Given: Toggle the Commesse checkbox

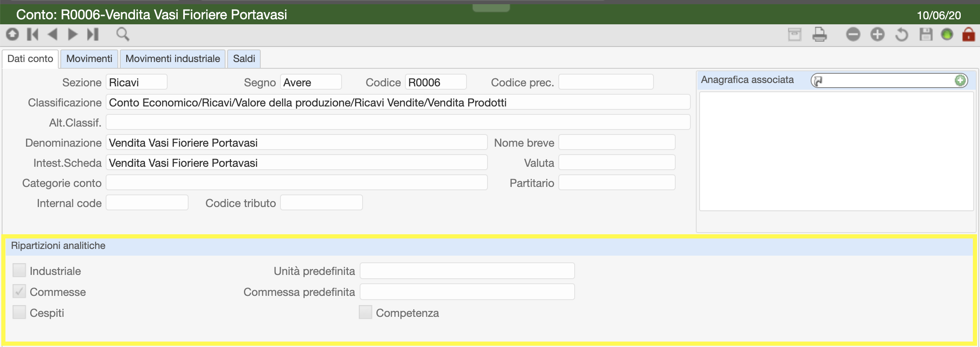Looking at the screenshot, I should click(19, 291).
